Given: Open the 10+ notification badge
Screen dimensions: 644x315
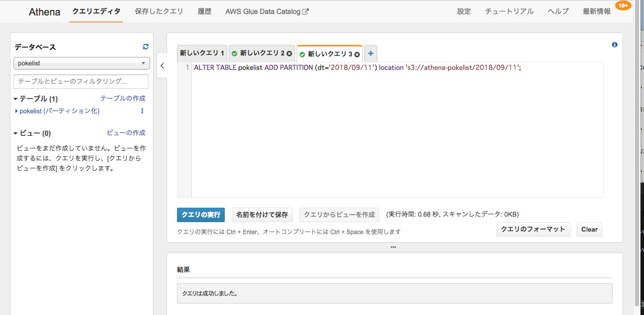Looking at the screenshot, I should [x=623, y=5].
